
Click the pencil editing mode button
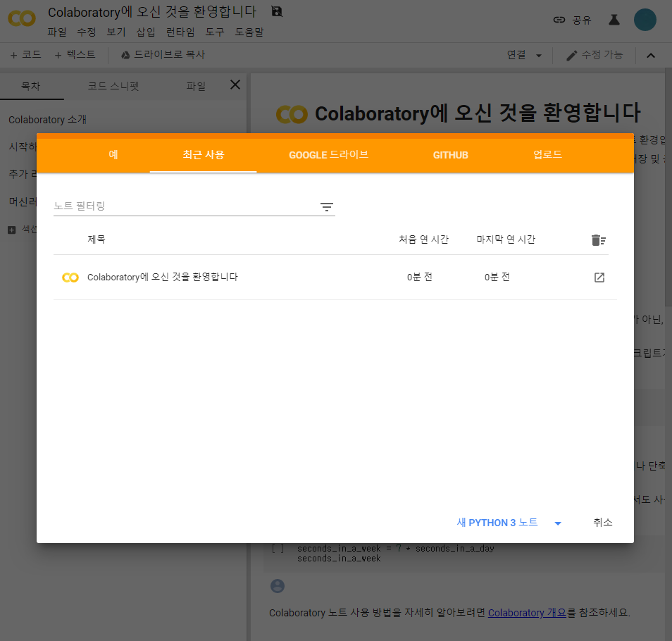(x=595, y=55)
